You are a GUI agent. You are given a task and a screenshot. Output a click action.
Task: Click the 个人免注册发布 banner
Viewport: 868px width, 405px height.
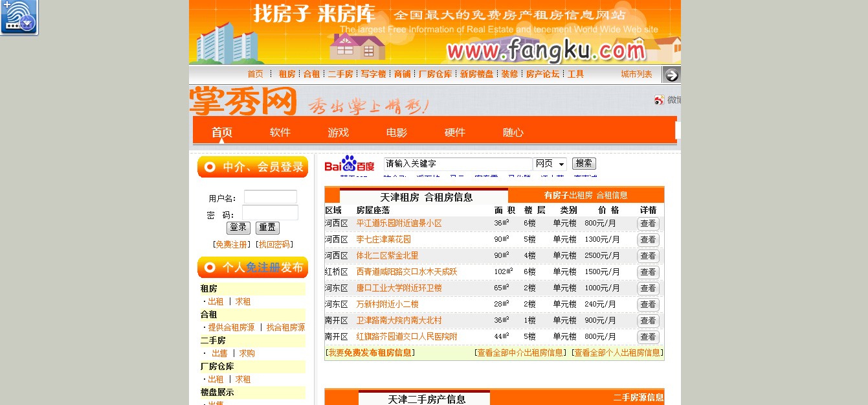point(252,267)
